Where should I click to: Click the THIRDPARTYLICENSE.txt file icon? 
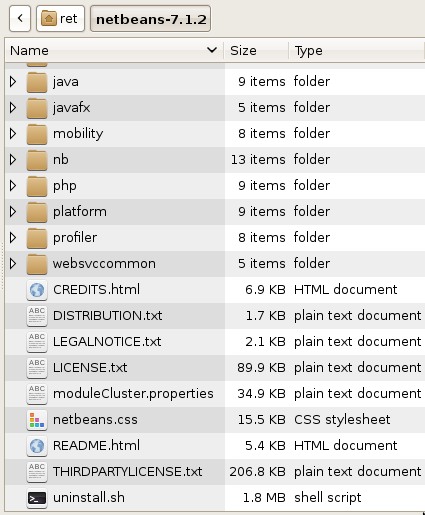point(37,472)
